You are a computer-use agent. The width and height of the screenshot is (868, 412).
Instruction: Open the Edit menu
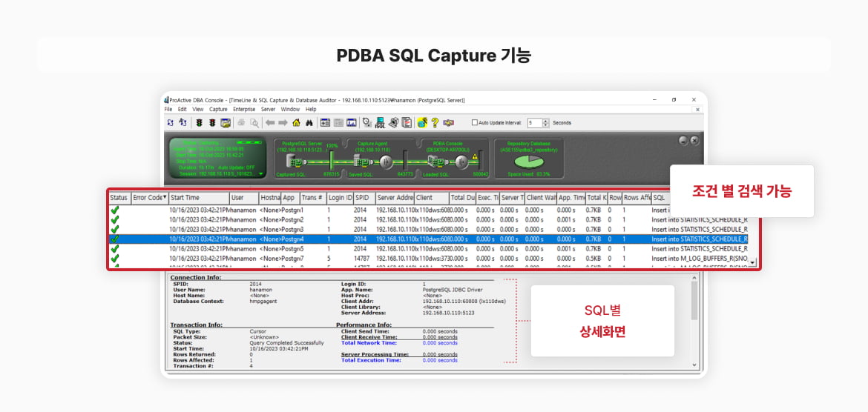tap(182, 110)
